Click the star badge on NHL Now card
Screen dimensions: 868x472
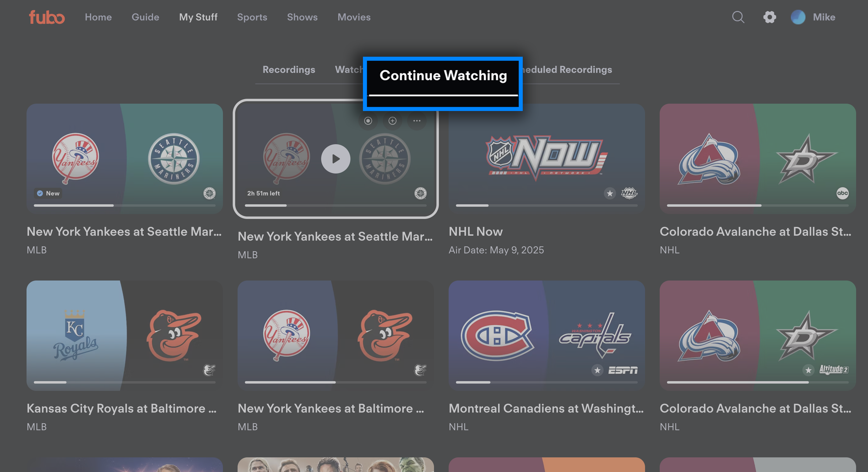point(610,193)
